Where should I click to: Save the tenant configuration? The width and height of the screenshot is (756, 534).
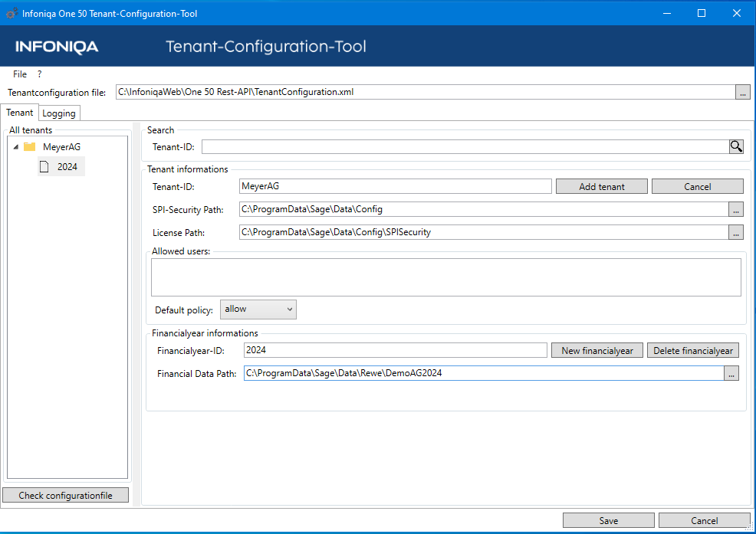click(609, 520)
